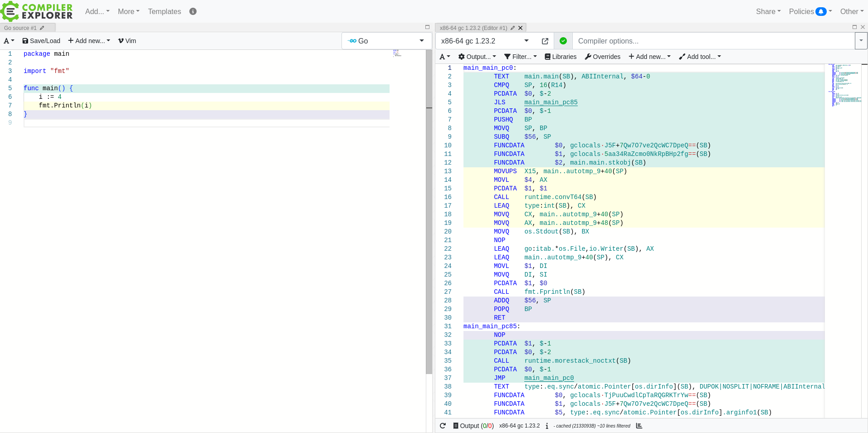
Task: Open the More menu
Action: click(128, 11)
